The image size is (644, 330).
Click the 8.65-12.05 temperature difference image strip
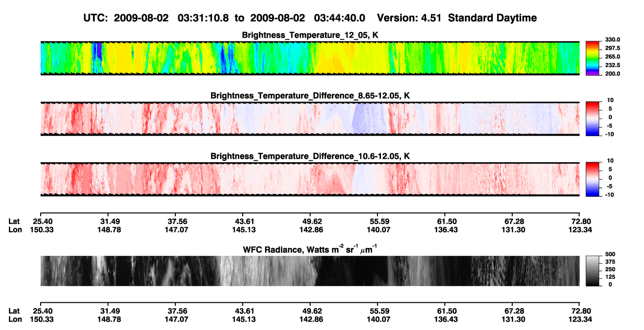(x=310, y=119)
